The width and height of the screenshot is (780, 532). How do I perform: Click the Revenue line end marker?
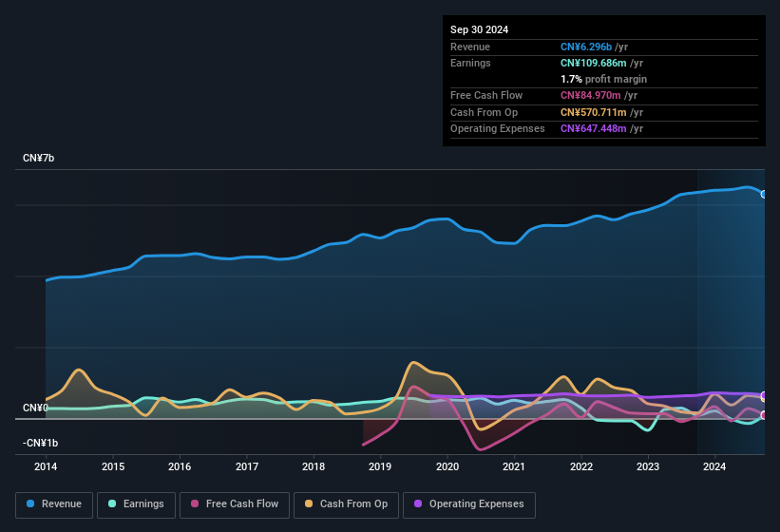pyautogui.click(x=764, y=195)
